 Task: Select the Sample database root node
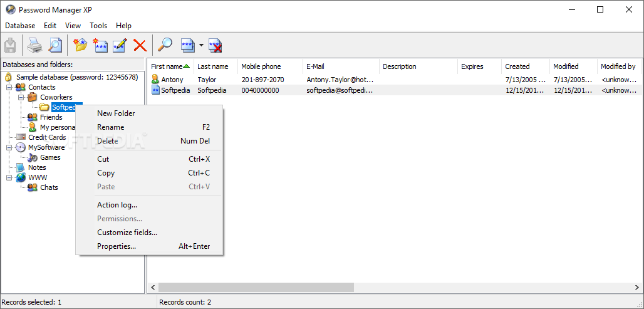77,77
